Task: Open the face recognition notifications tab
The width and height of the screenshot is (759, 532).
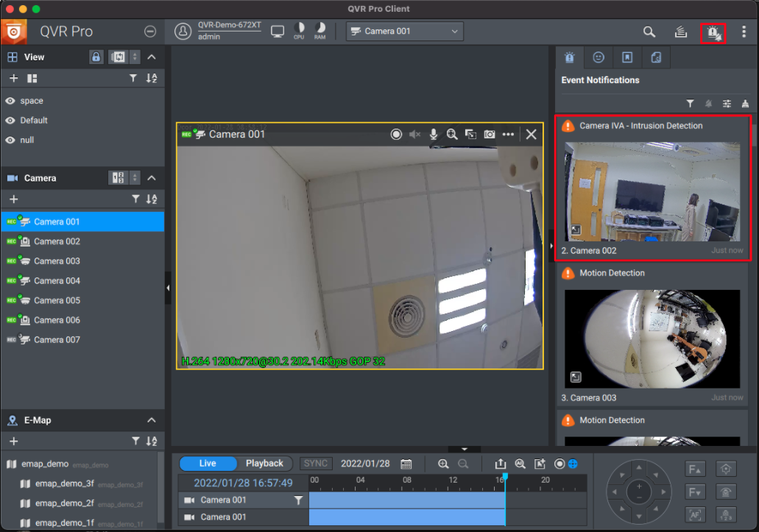Action: [x=599, y=57]
